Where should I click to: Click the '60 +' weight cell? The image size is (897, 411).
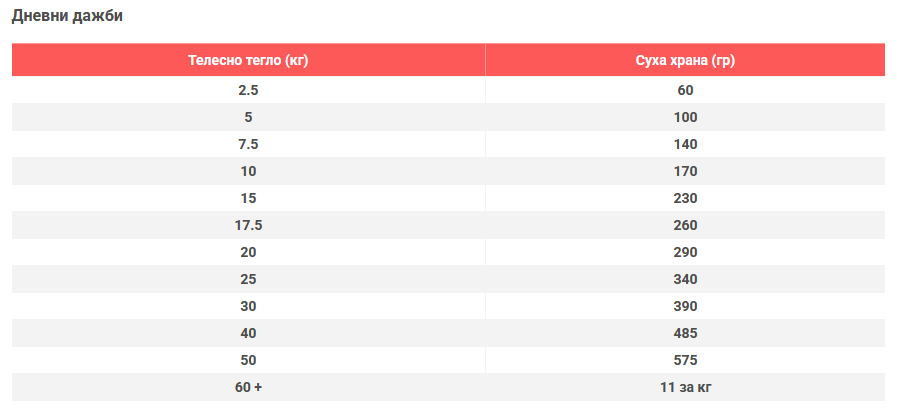click(x=248, y=387)
